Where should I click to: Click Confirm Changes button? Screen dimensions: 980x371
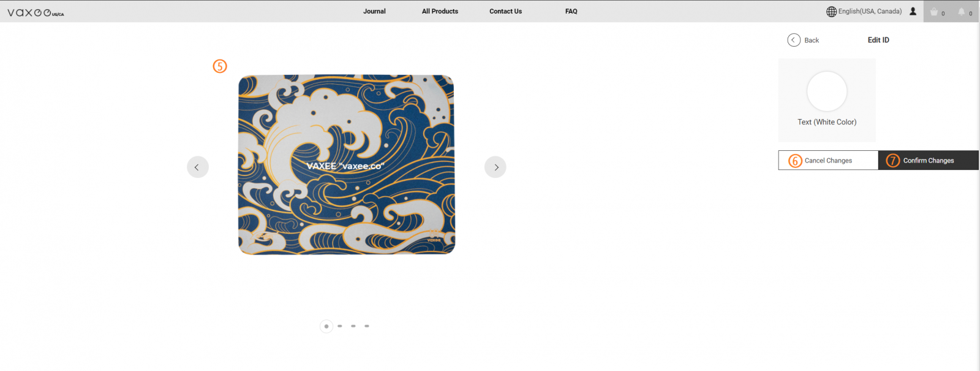coord(929,160)
